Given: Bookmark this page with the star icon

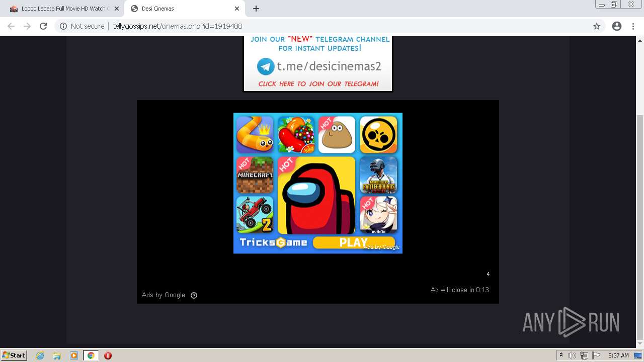Looking at the screenshot, I should pyautogui.click(x=597, y=26).
